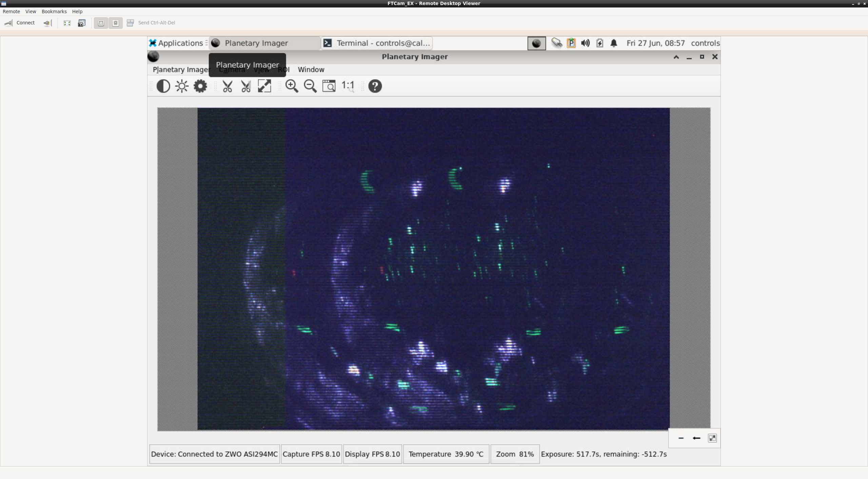The image size is (868, 479).
Task: Click the Planetary Imager window title text
Action: (x=415, y=57)
